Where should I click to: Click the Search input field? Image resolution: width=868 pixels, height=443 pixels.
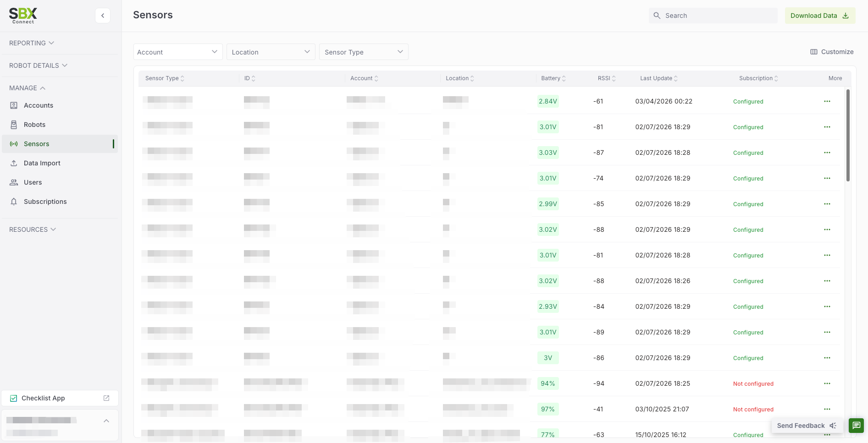[713, 16]
